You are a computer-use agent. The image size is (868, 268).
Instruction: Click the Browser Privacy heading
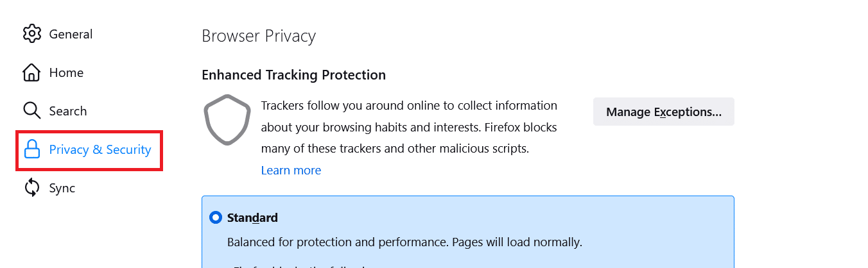[259, 36]
